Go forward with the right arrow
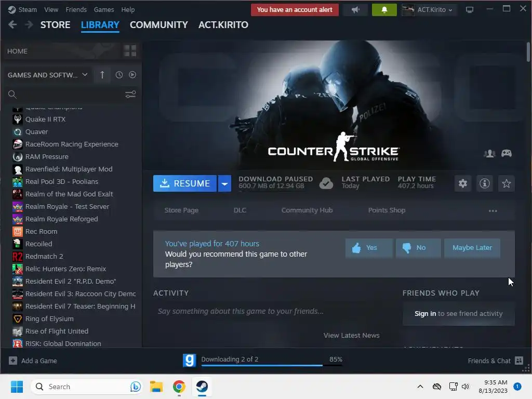Viewport: 532px width, 399px height. tap(29, 25)
